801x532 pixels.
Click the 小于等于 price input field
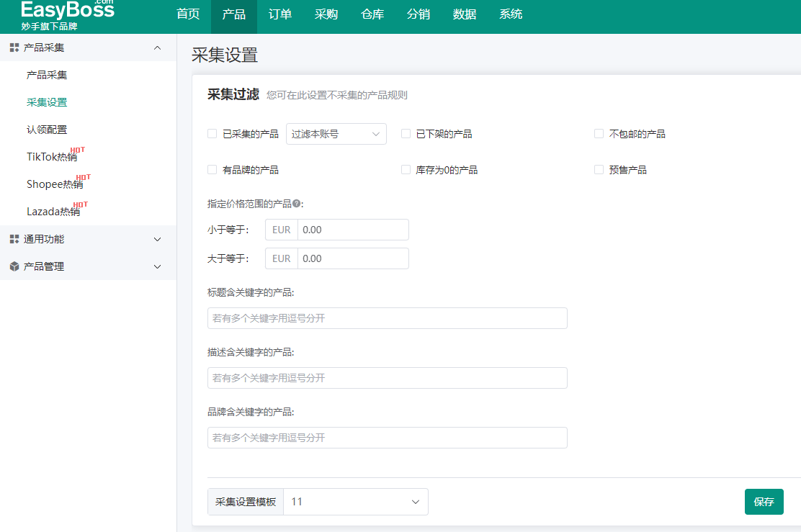pos(353,230)
